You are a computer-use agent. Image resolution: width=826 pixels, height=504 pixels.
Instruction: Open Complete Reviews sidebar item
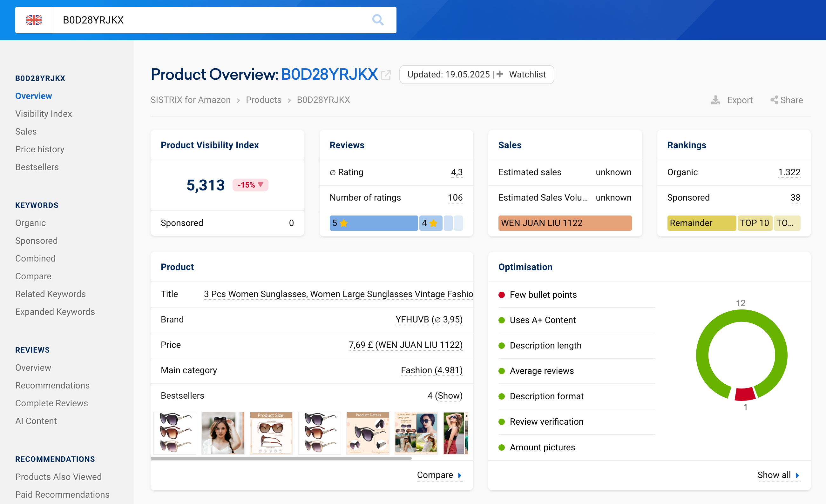(x=51, y=403)
